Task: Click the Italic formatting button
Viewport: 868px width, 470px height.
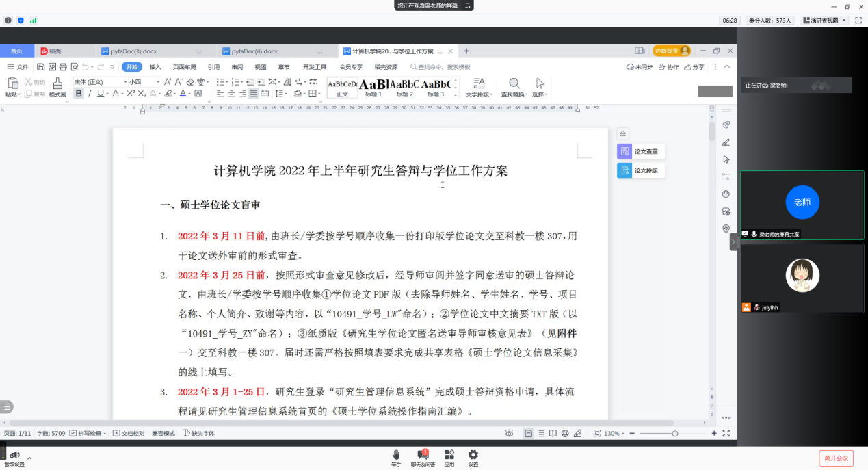Action: tap(90, 94)
